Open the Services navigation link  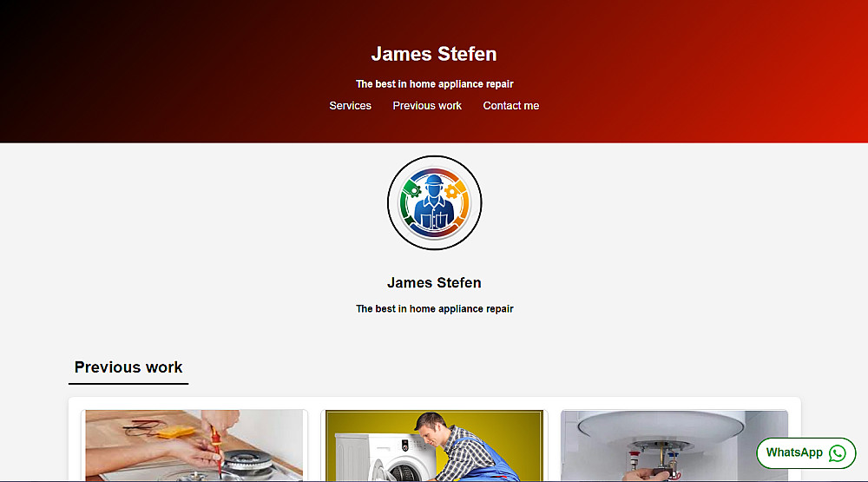click(351, 106)
